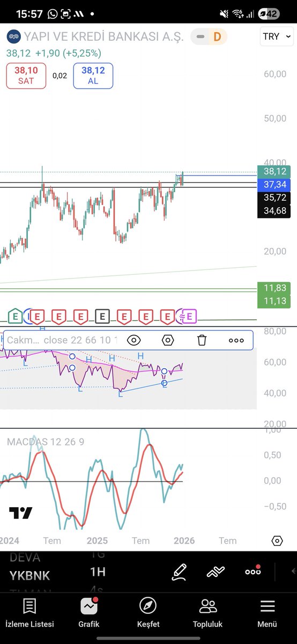The width and height of the screenshot is (297, 644).
Task: Open the indicators icon in the chart toolbar
Action: pyautogui.click(x=216, y=572)
